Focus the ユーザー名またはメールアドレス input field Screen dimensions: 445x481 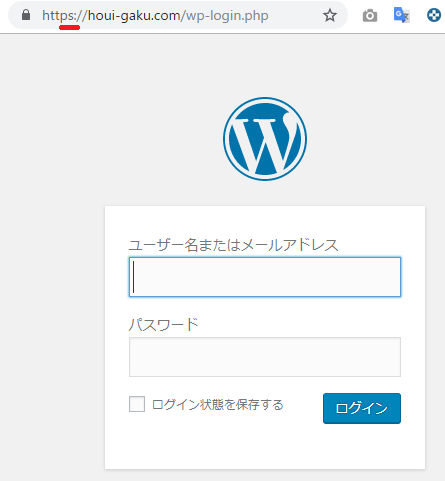pos(265,277)
